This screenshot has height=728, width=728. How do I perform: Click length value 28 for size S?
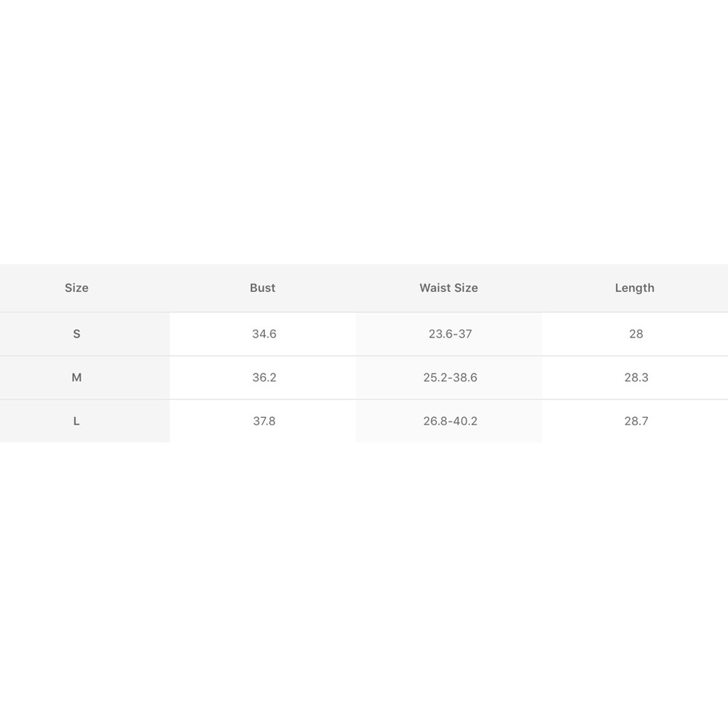pyautogui.click(x=636, y=334)
